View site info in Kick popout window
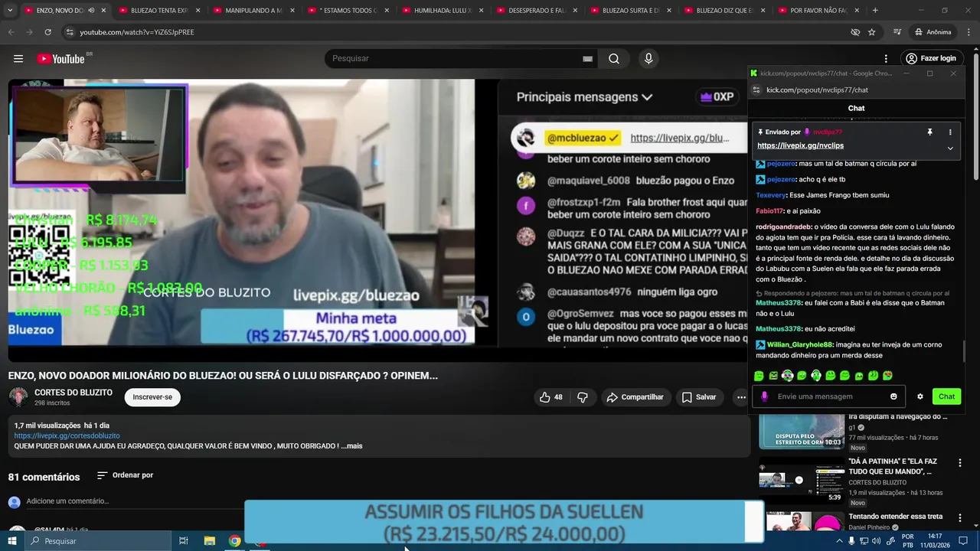 tap(756, 90)
